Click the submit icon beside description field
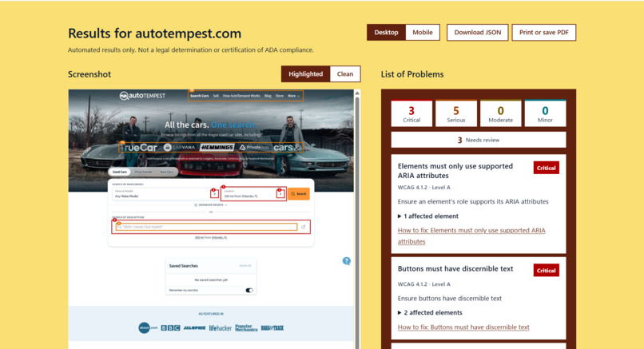Image resolution: width=644 pixels, height=349 pixels. click(303, 227)
